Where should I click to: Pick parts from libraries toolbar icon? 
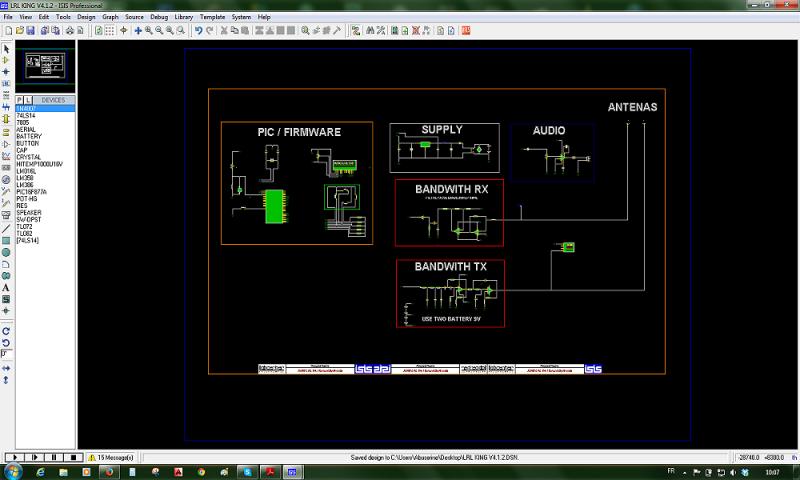pos(305,31)
